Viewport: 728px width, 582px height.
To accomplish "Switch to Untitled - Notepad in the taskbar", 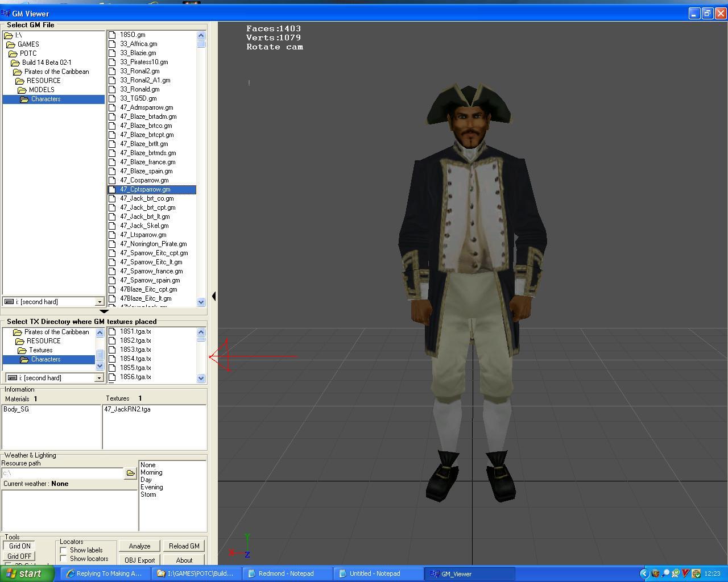I will 379,573.
